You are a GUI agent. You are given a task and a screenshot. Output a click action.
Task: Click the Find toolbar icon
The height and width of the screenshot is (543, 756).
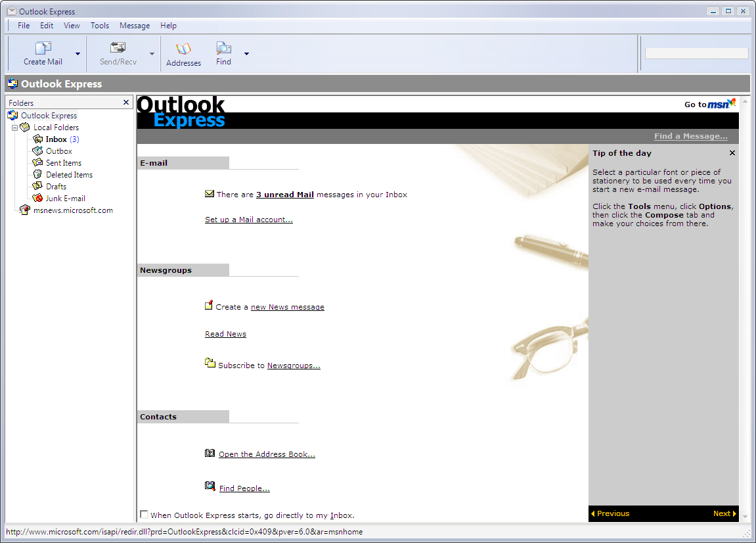(223, 48)
